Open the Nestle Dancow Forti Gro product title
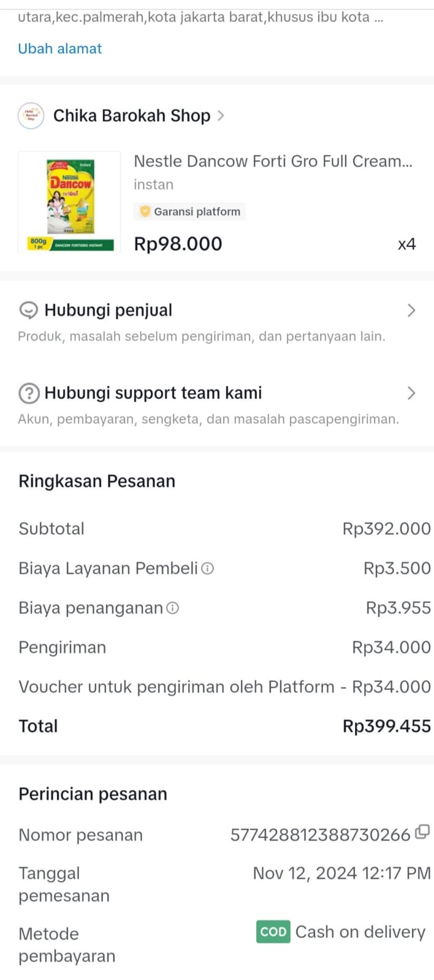434x980 pixels. click(x=273, y=161)
